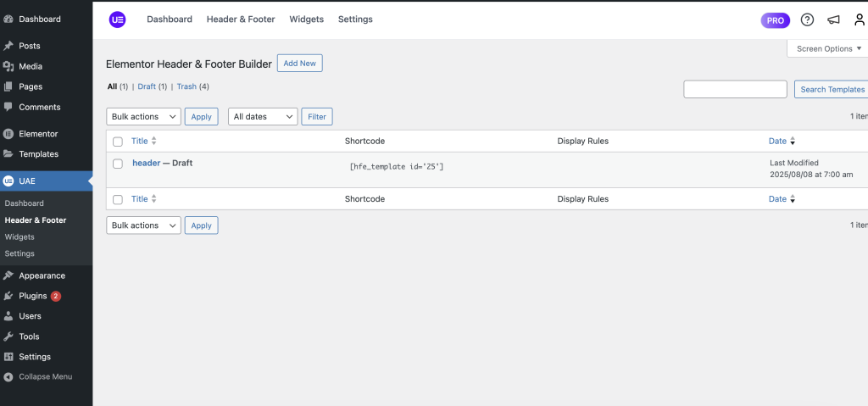Focus the template search input field
This screenshot has width=868, height=406.
[x=735, y=89]
